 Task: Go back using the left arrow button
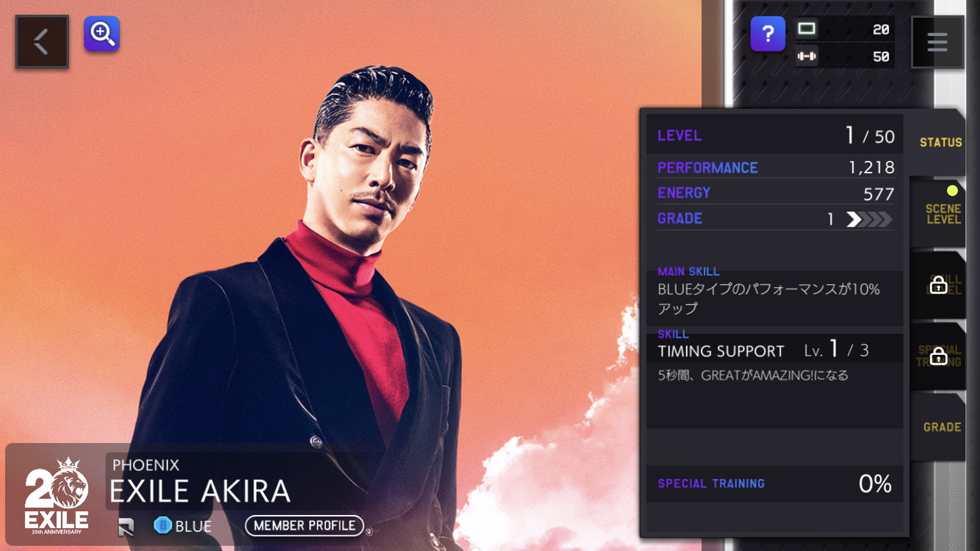coord(42,42)
